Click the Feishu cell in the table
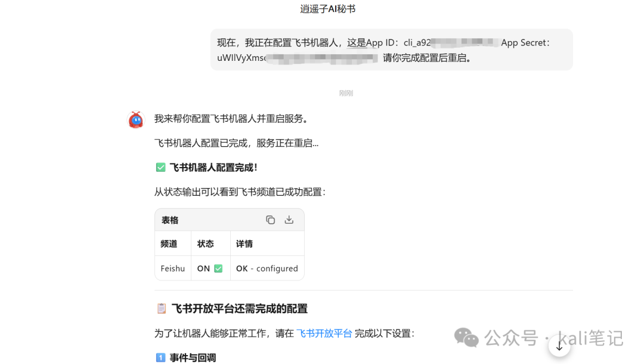 click(173, 269)
